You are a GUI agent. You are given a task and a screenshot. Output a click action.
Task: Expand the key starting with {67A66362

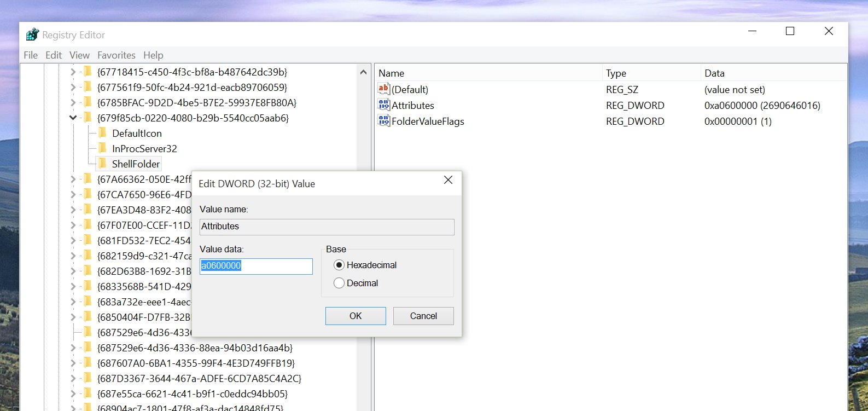pyautogui.click(x=73, y=179)
